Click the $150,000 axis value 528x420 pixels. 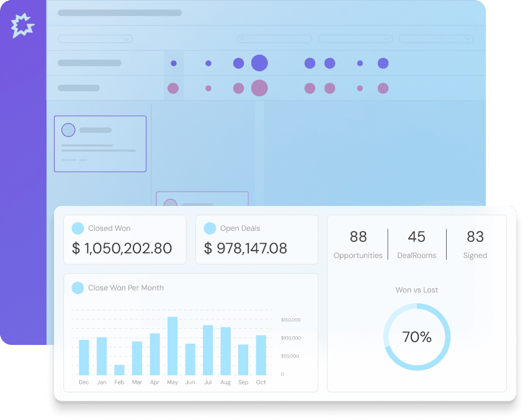point(290,319)
